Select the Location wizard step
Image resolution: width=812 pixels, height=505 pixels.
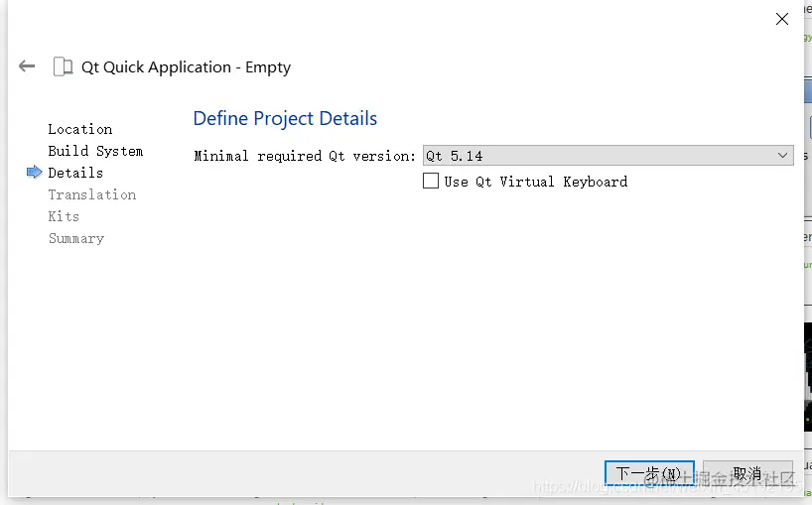(80, 129)
